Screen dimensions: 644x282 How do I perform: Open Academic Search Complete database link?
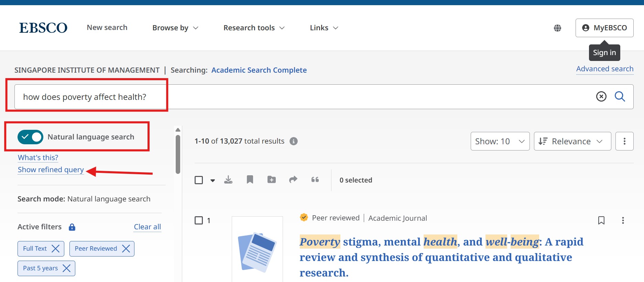pos(259,70)
